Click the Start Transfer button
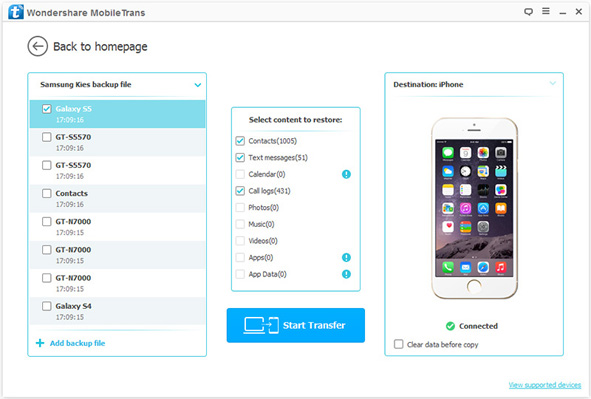The width and height of the screenshot is (591, 399). [x=296, y=325]
